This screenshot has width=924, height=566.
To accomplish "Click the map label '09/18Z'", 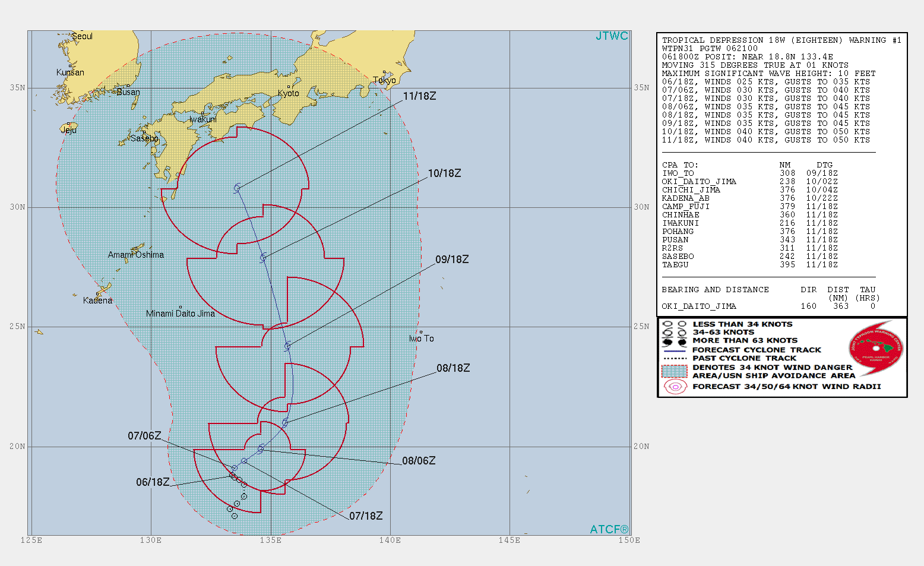I will click(x=452, y=260).
